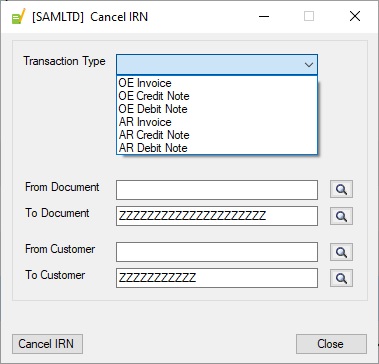Select AR Invoice from dropdown list
The width and height of the screenshot is (379, 364).
tap(217, 122)
